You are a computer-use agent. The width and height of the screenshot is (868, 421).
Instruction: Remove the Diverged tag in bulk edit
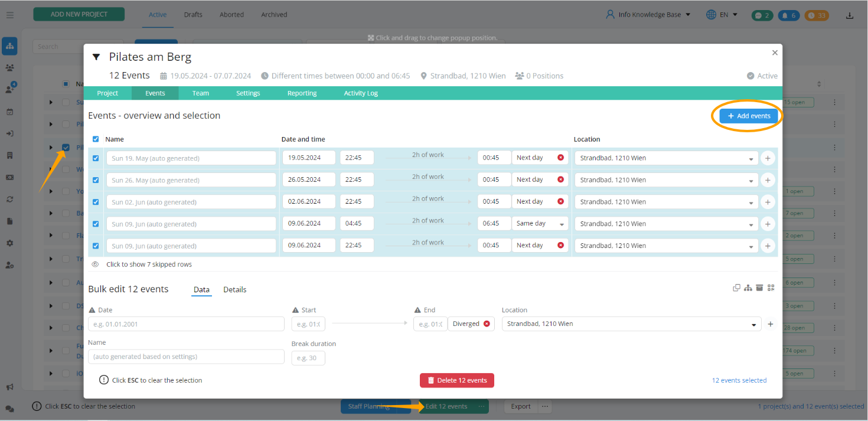(487, 324)
